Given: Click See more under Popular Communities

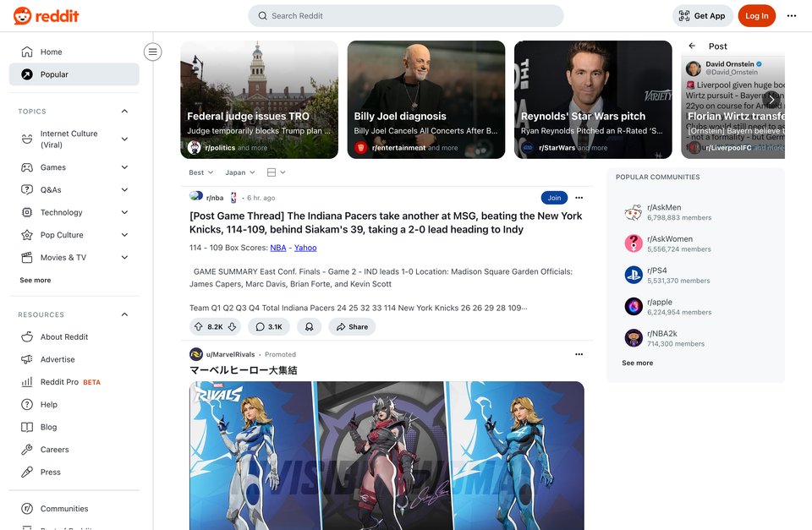Looking at the screenshot, I should (x=638, y=363).
